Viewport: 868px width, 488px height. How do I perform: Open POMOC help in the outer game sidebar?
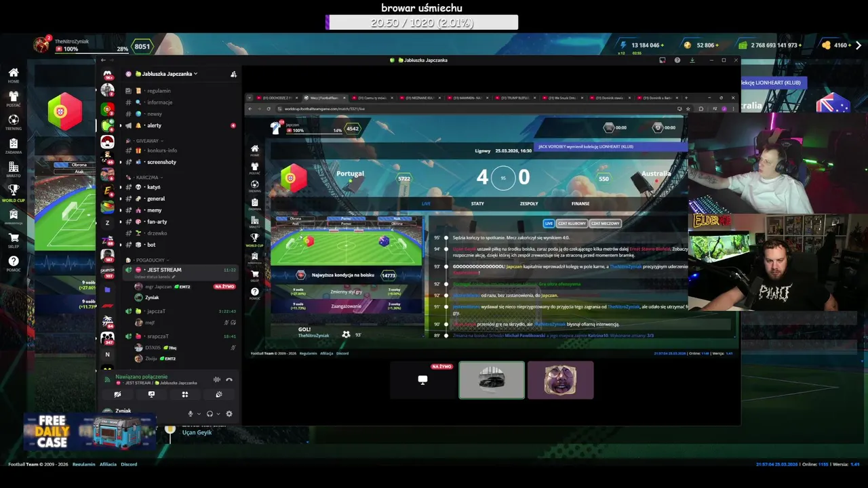pyautogui.click(x=14, y=263)
